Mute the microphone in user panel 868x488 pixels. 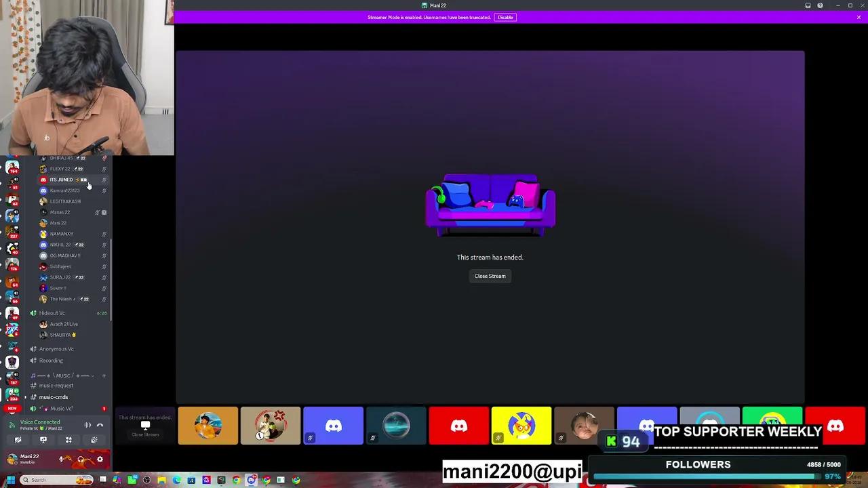pyautogui.click(x=62, y=460)
